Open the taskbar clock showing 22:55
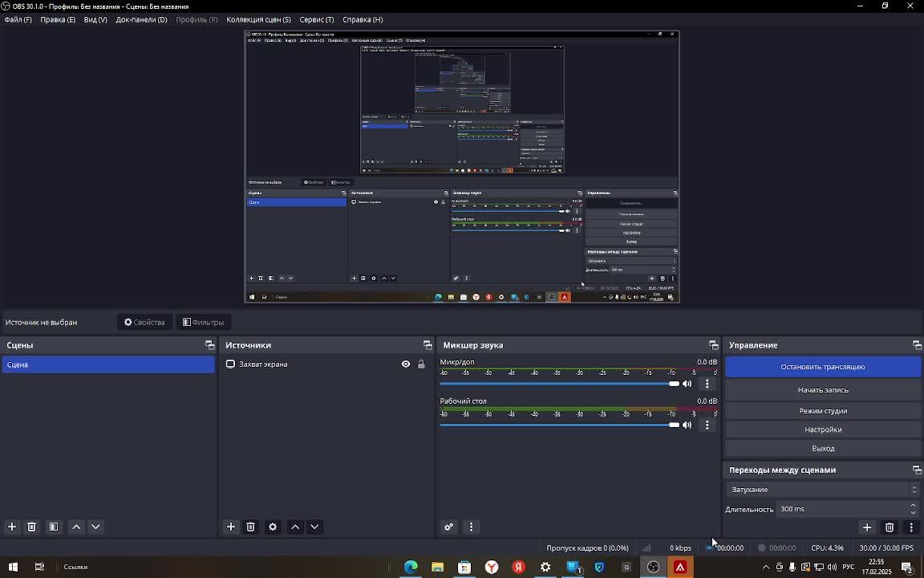The height and width of the screenshot is (578, 924). point(876,567)
